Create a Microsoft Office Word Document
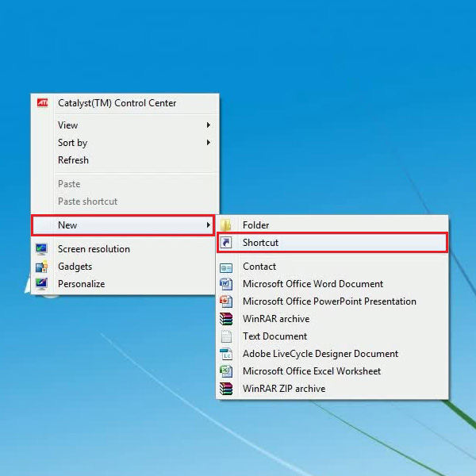The width and height of the screenshot is (476, 476). 332,284
